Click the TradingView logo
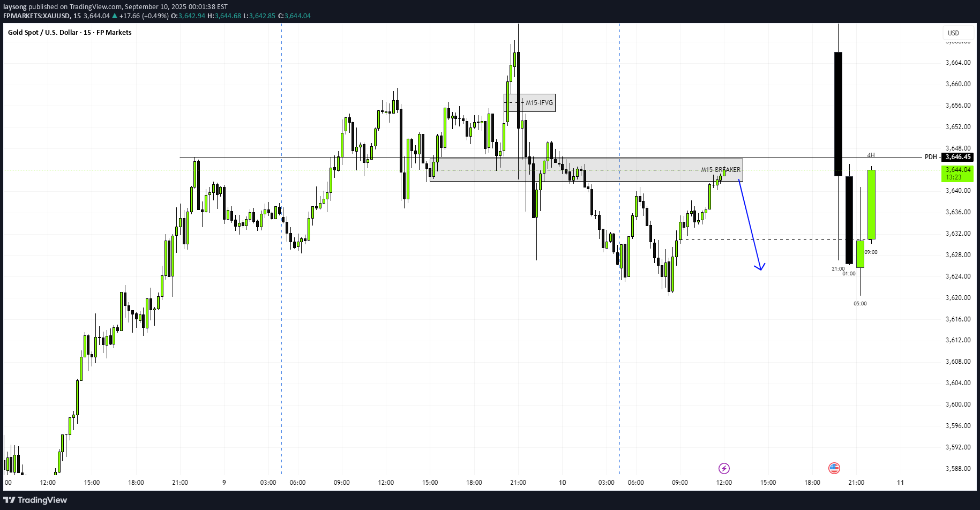This screenshot has height=510, width=980. 35,500
